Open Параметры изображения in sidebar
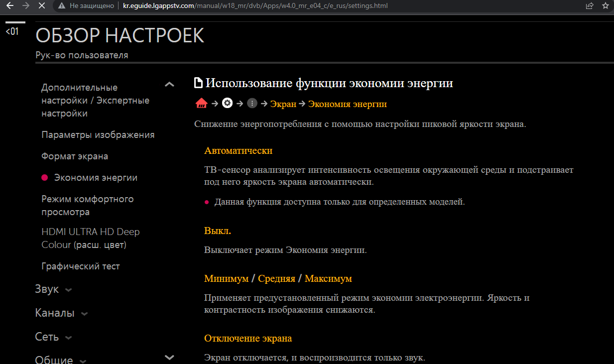This screenshot has height=364, width=614. point(98,135)
